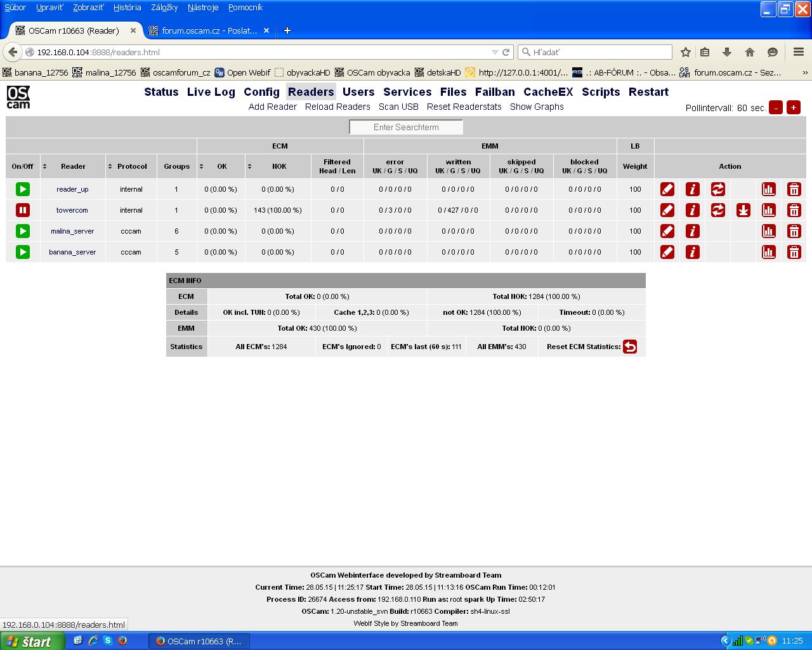Open the towercom reader name link
The width and height of the screenshot is (812, 650).
72,210
